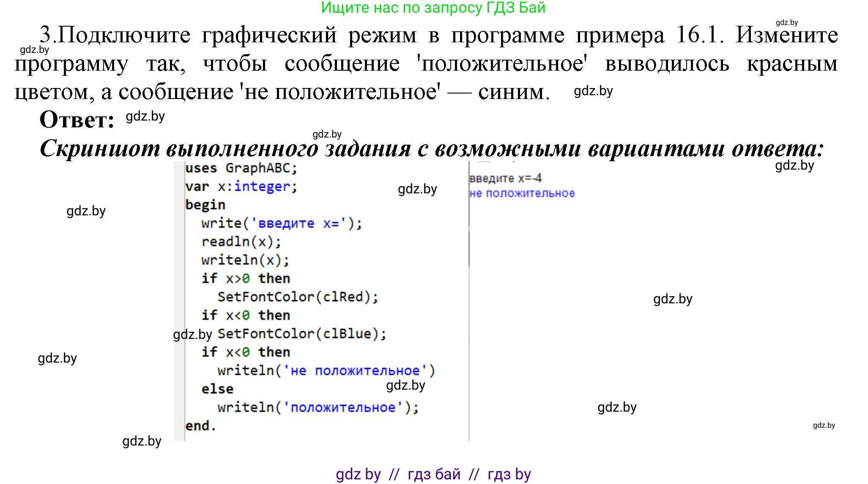Click the 'begin' keyword line
The height and width of the screenshot is (484, 868).
(205, 205)
